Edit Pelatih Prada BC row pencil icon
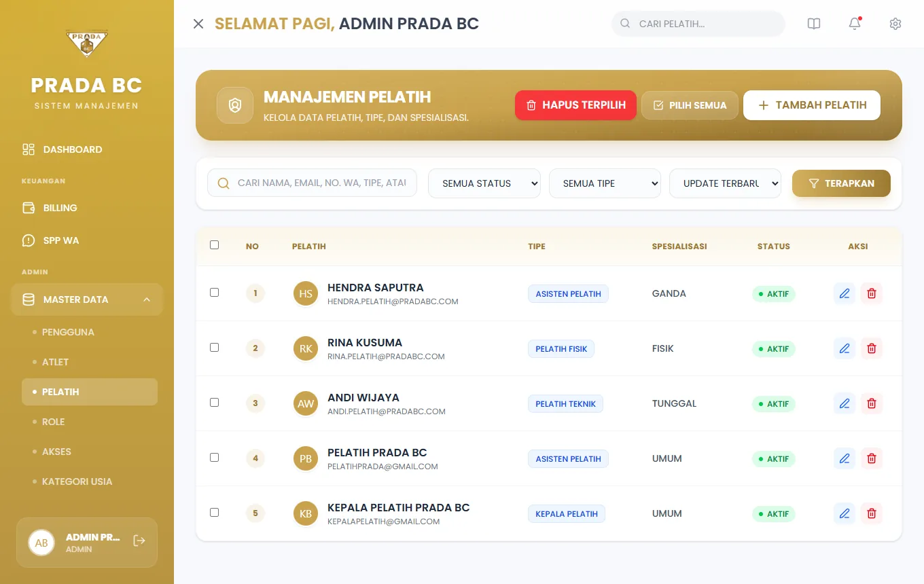Screen dimensions: 924x584 (845, 458)
